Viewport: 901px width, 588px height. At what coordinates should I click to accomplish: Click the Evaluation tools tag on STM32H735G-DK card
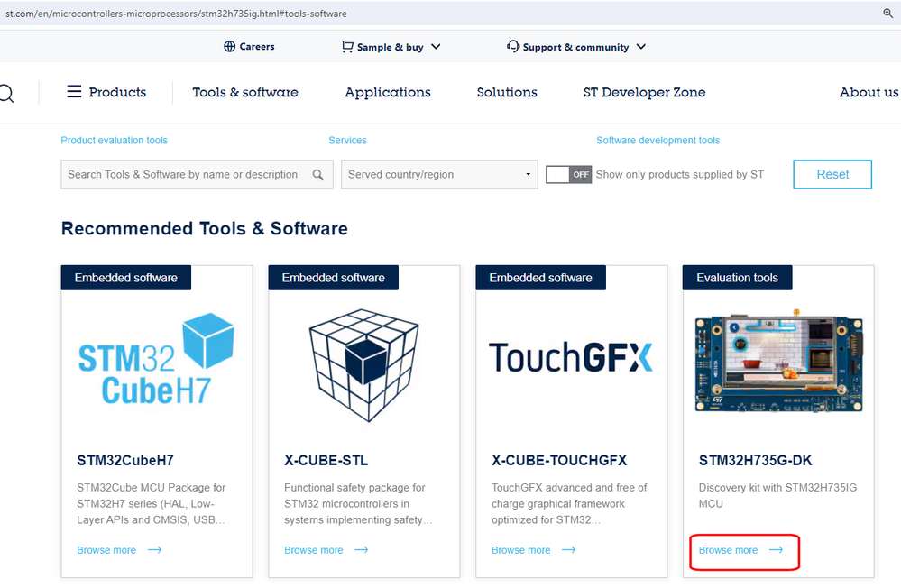coord(737,278)
